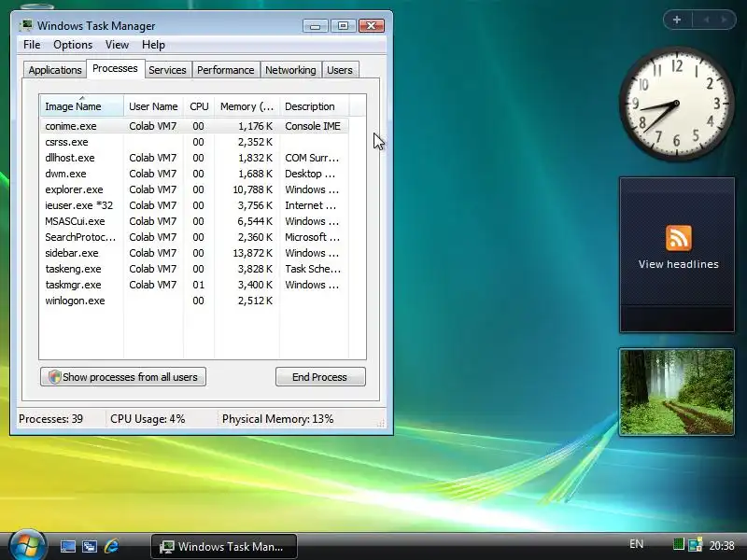The width and height of the screenshot is (747, 560).
Task: Launch Internet Explorer from quick launch
Action: point(111,546)
